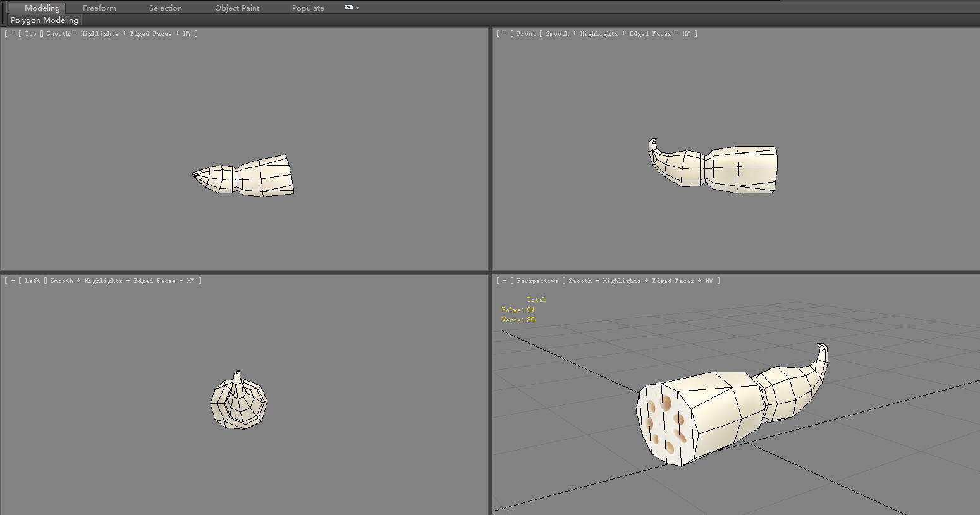
Task: Click the 'Verts: 89' statistic text
Action: (x=518, y=320)
